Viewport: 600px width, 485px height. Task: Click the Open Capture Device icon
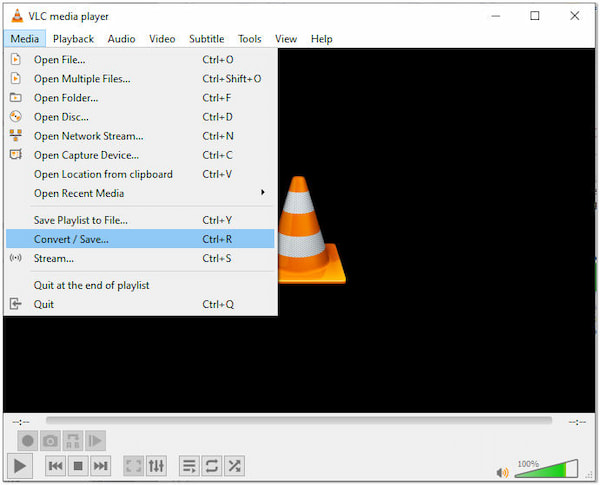15,154
